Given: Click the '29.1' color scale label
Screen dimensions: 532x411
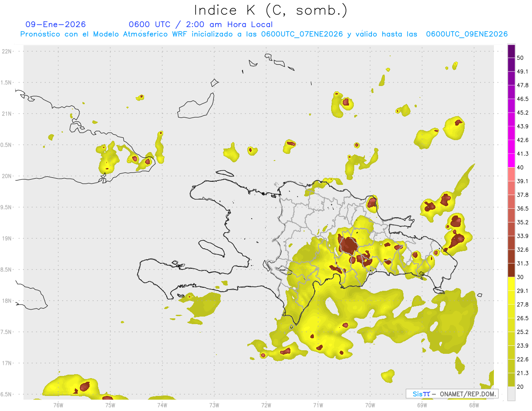Looking at the screenshot, I should click(523, 291).
